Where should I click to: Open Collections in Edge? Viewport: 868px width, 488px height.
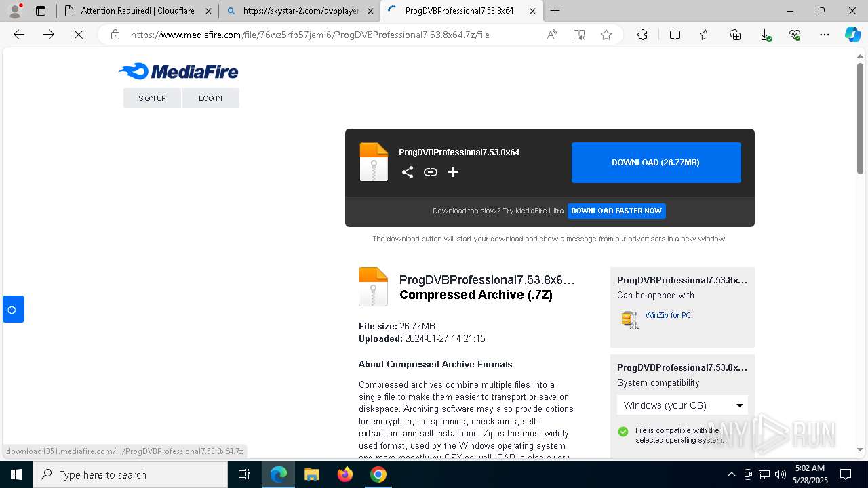pyautogui.click(x=735, y=35)
